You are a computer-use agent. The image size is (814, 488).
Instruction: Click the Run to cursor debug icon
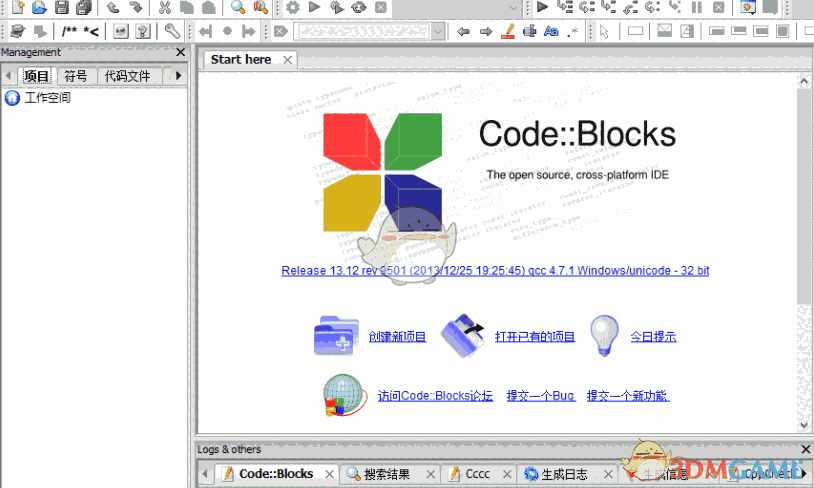565,7
